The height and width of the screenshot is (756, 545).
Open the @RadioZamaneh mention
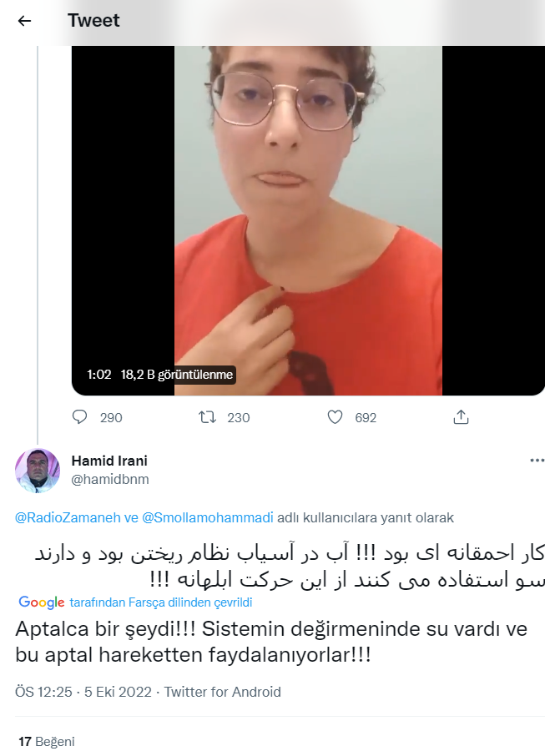(68, 518)
